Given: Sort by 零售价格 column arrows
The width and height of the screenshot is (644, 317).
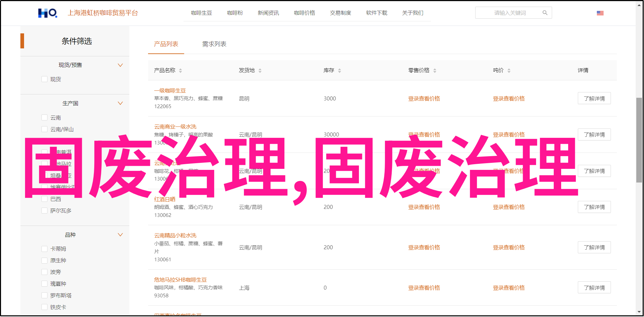Looking at the screenshot, I should click(x=435, y=70).
